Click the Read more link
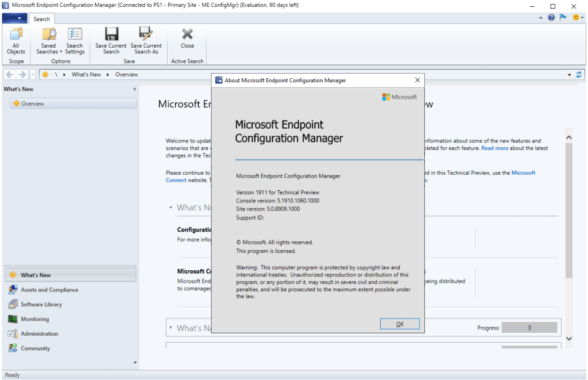Image resolution: width=588 pixels, height=380 pixels. (x=494, y=148)
